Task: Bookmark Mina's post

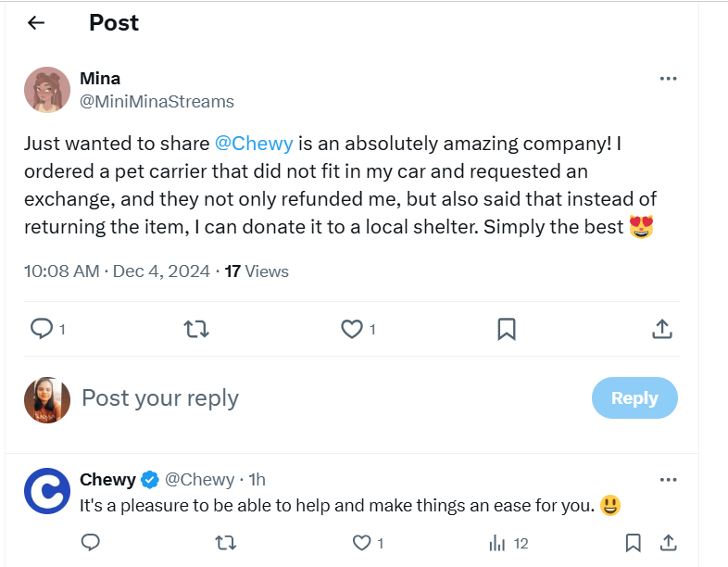Action: 506,328
